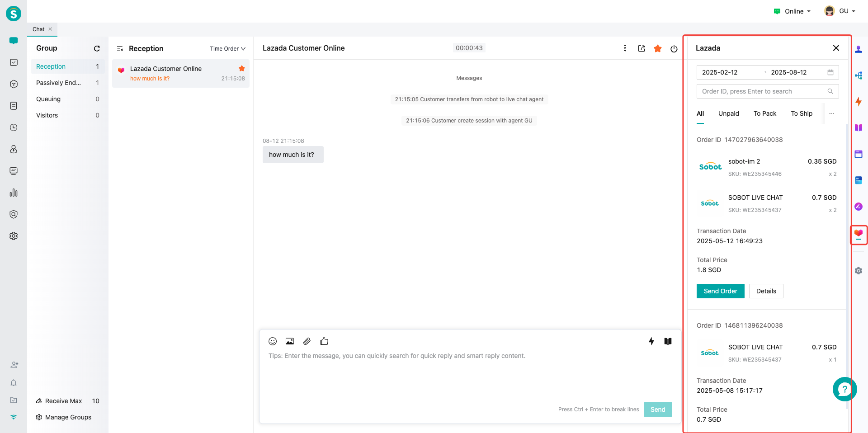Switch to the Unpaid orders tab
868x433 pixels.
pyautogui.click(x=728, y=113)
